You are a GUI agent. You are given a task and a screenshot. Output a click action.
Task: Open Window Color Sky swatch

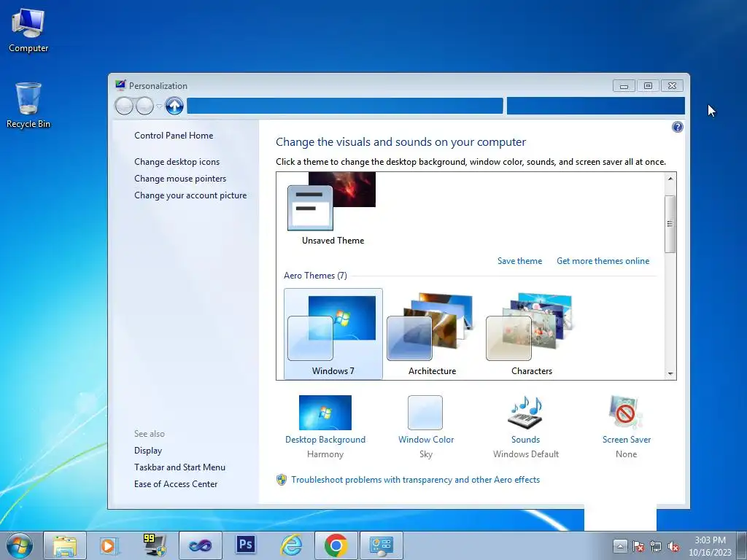pos(425,413)
